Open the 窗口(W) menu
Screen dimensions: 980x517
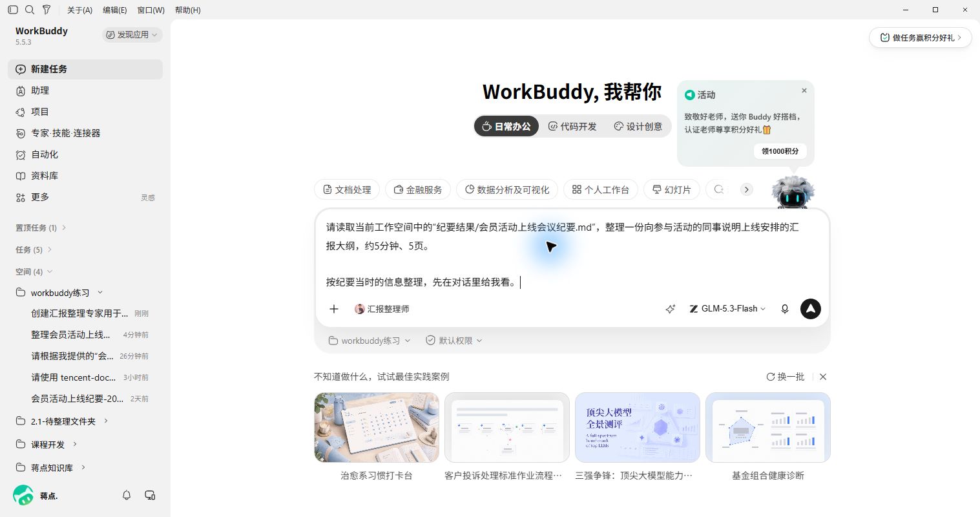[x=151, y=10]
